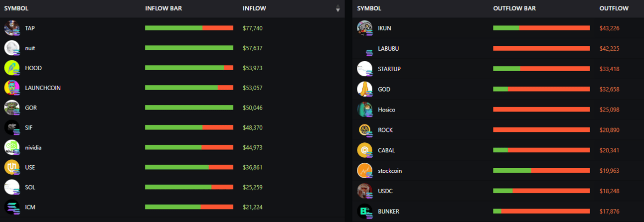The height and width of the screenshot is (222, 644).
Task: Select the BUNKER symbol name
Action: pos(389,212)
